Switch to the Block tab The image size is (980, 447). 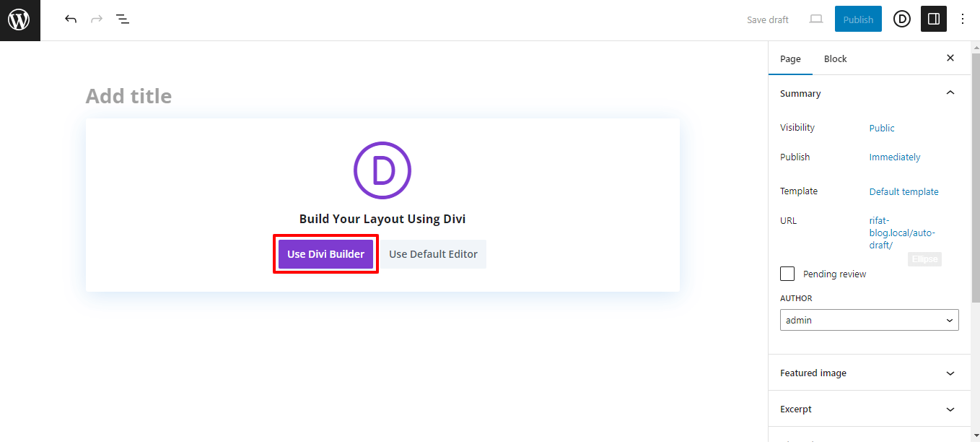point(835,58)
